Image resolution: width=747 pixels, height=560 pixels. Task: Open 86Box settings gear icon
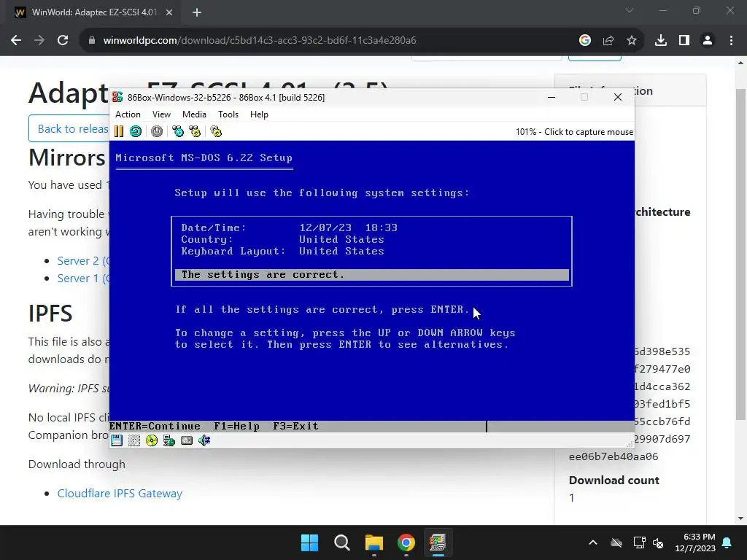(x=216, y=131)
